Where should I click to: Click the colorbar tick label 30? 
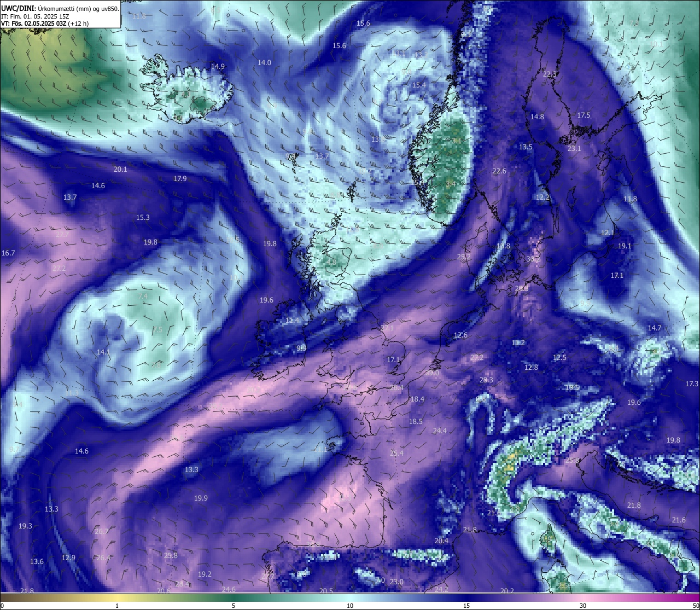(x=583, y=606)
